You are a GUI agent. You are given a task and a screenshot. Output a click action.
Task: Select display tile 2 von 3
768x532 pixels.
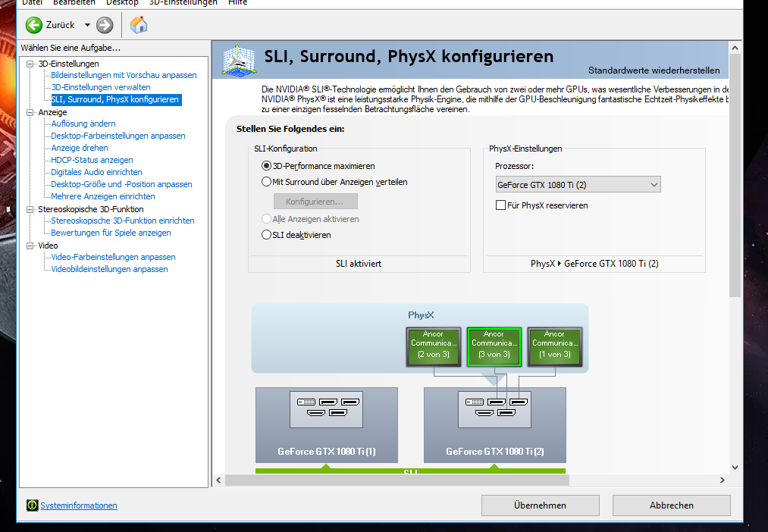(x=434, y=347)
